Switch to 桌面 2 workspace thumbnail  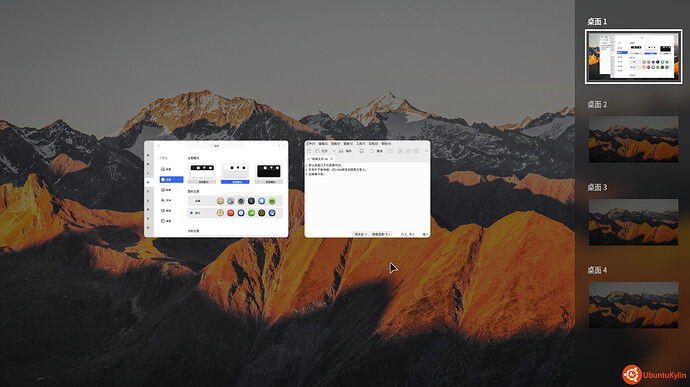633,139
